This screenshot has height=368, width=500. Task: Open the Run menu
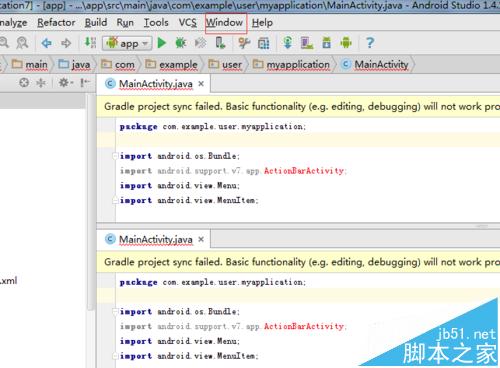point(125,23)
